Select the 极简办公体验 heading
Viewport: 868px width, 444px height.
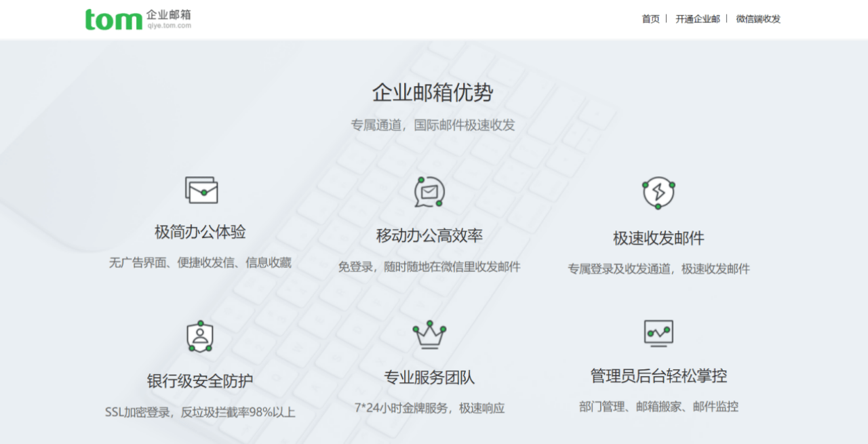coord(200,232)
